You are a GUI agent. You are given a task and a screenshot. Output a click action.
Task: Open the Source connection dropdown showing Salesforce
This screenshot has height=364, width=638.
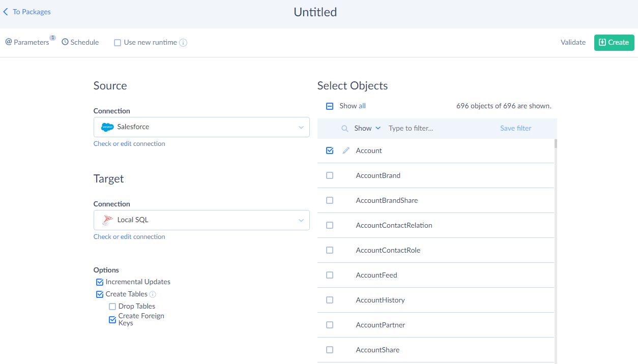click(x=201, y=127)
